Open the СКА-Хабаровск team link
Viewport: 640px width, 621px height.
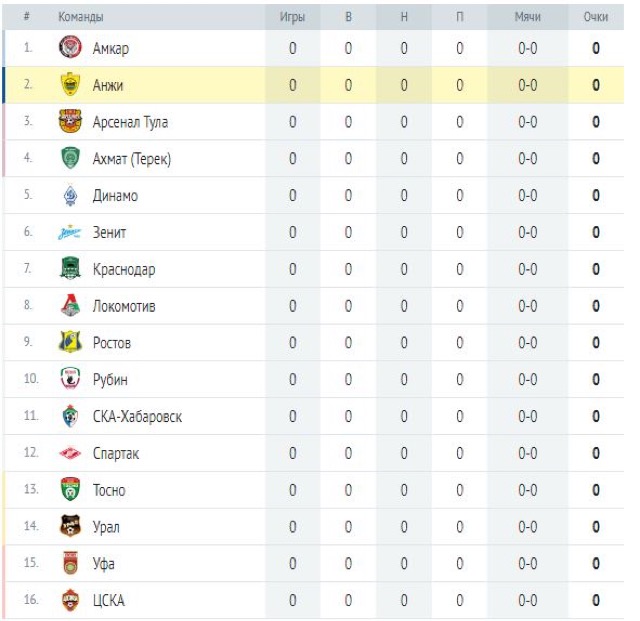(137, 417)
